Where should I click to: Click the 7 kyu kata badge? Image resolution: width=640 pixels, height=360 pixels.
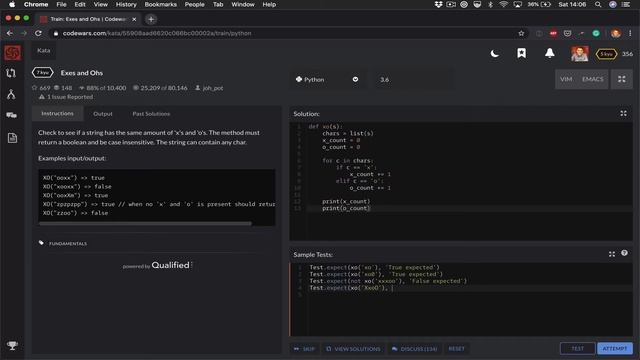42,73
